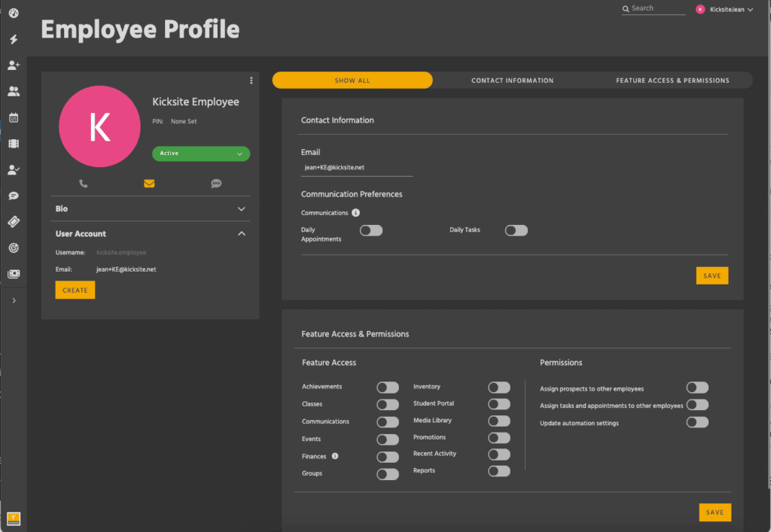Open the money bill sidebar icon

pos(14,274)
